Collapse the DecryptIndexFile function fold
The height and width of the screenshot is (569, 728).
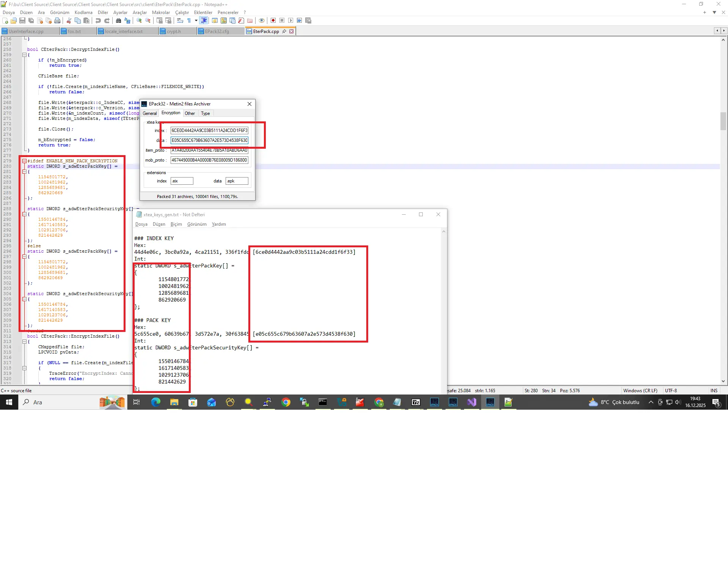tap(25, 55)
